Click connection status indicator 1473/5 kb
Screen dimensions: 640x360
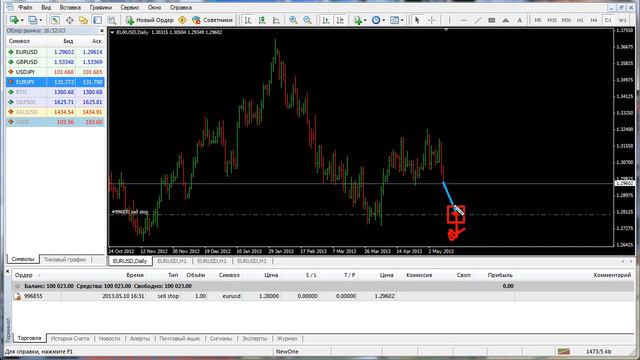(598, 351)
